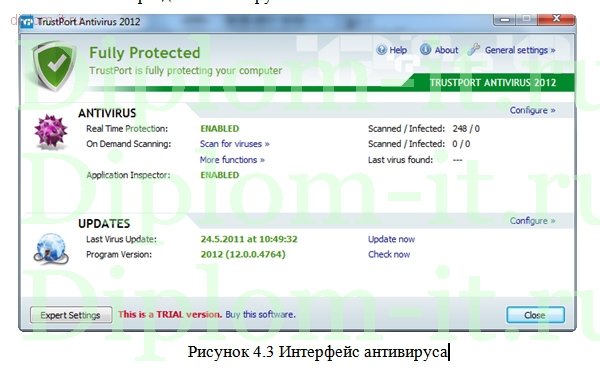The width and height of the screenshot is (600, 371).
Task: Open Configure for the Updates section
Action: [532, 221]
